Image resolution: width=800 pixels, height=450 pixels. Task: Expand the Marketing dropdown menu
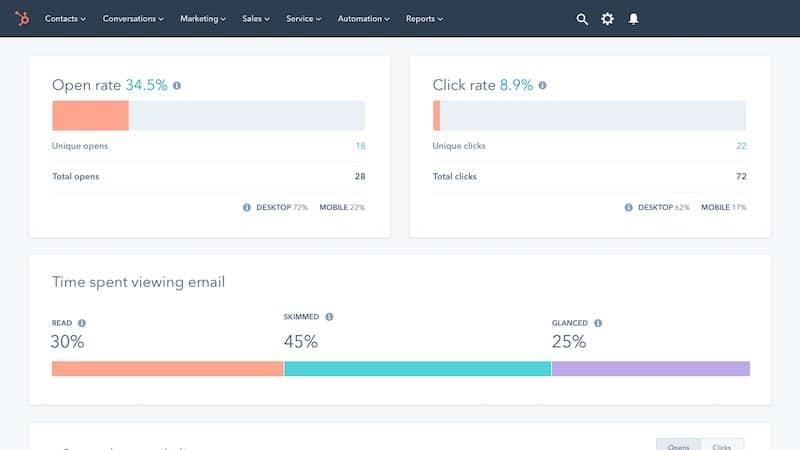pyautogui.click(x=203, y=19)
